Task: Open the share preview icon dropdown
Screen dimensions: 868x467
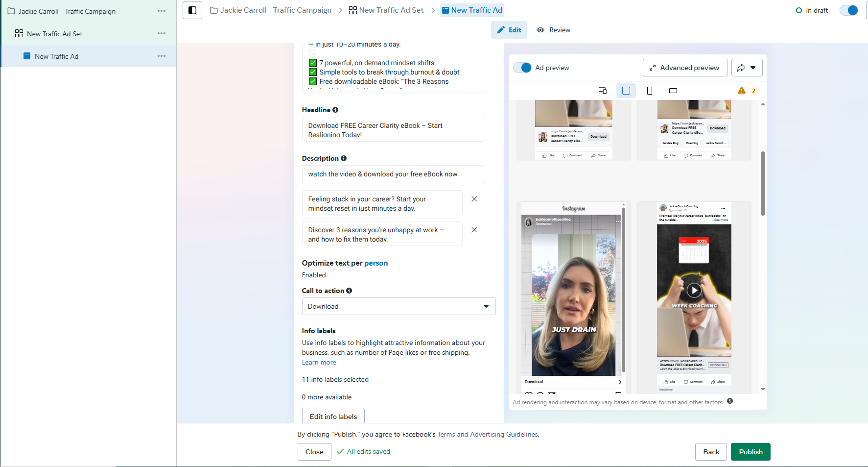Action: [747, 68]
